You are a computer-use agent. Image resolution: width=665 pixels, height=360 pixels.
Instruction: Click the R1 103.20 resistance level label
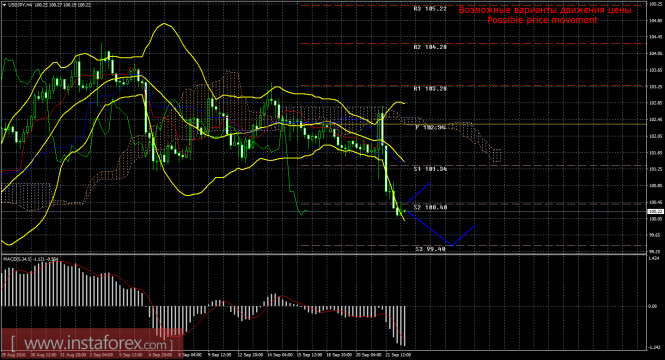(x=430, y=89)
